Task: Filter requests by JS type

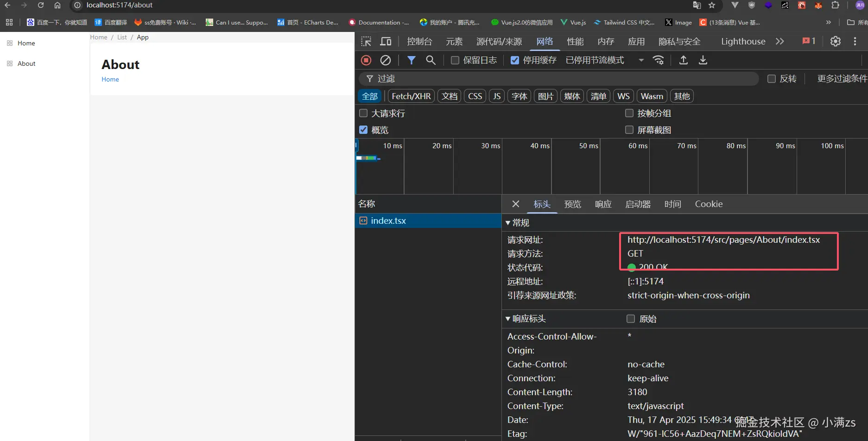Action: 497,96
